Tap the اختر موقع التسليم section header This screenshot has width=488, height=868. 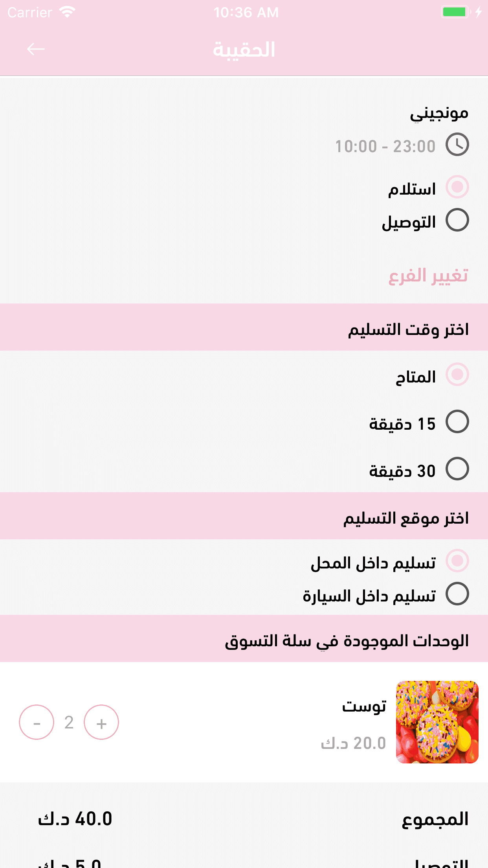[x=406, y=518]
